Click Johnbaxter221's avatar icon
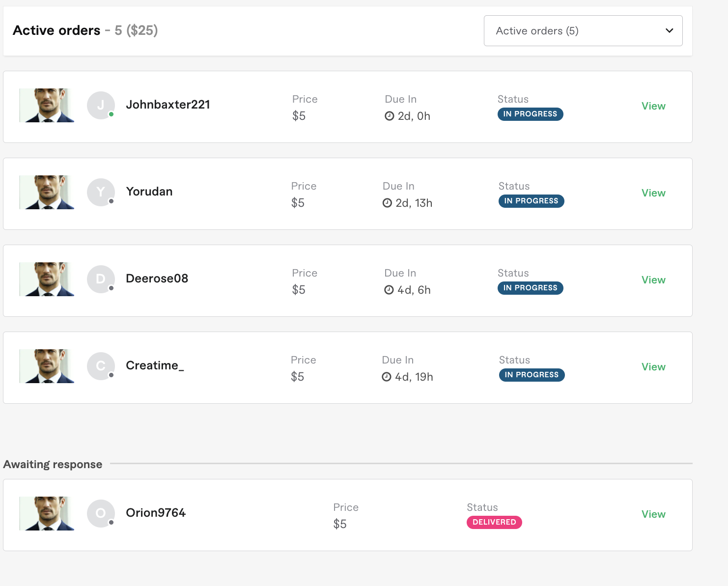The image size is (728, 586). tap(101, 105)
